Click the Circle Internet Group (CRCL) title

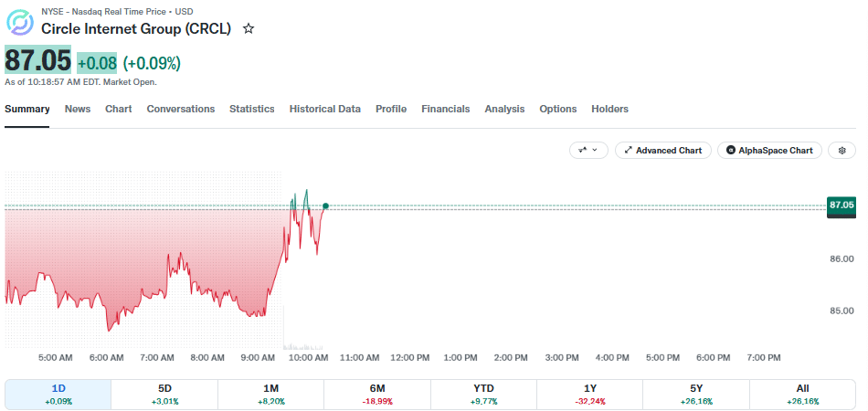pos(136,28)
